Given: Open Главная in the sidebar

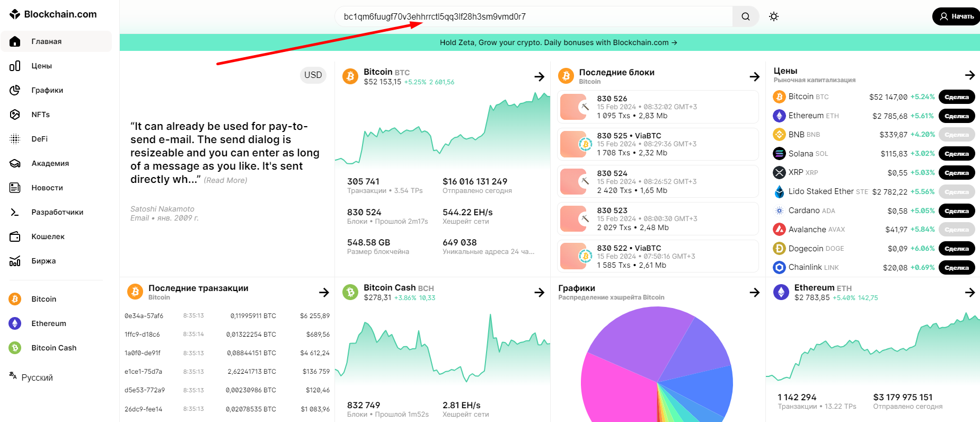Looking at the screenshot, I should tap(56, 41).
